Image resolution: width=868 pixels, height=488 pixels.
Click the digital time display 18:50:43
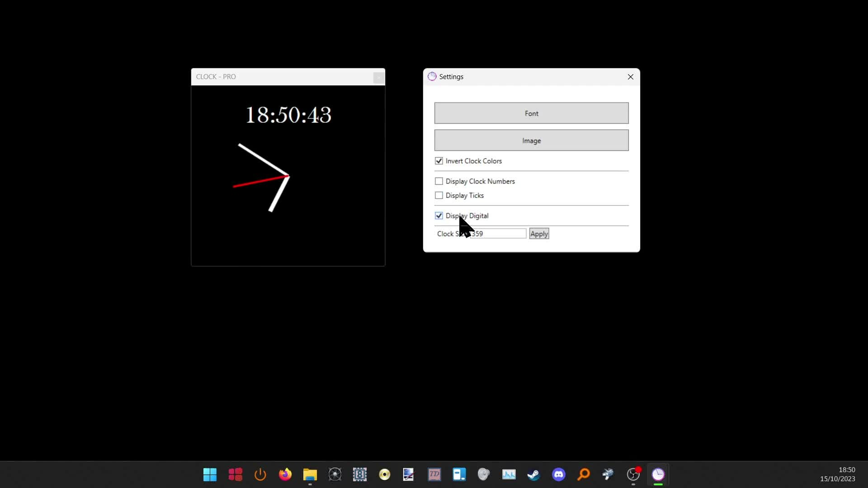point(288,115)
